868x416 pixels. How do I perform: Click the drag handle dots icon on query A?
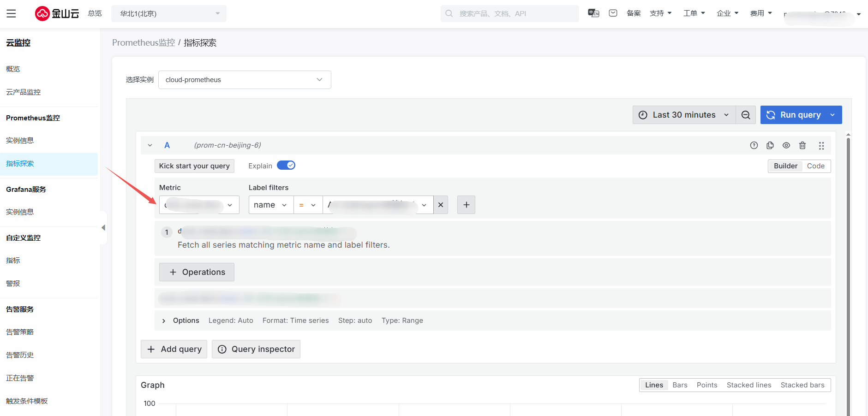[x=821, y=146]
